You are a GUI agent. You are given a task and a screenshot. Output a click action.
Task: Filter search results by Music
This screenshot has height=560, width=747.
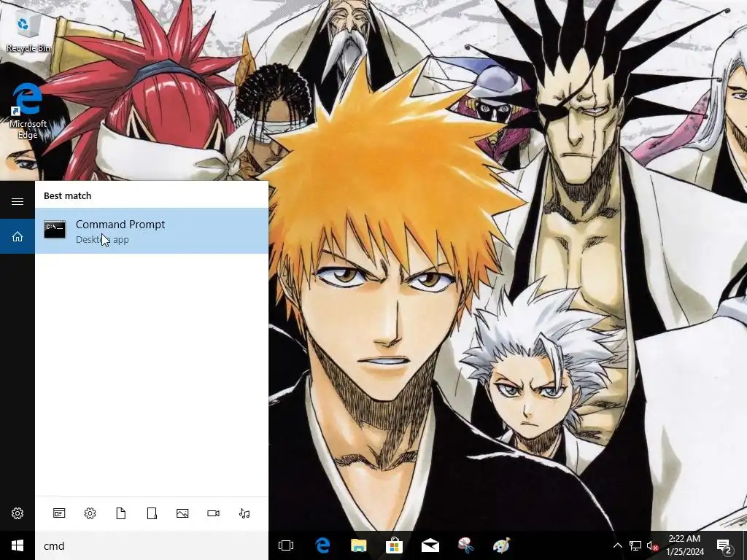(x=244, y=513)
